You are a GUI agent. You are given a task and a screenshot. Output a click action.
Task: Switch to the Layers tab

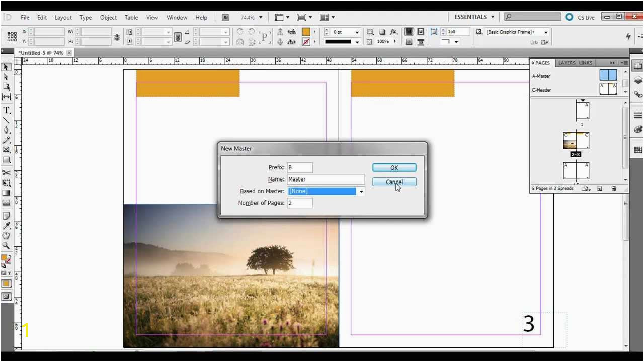point(567,63)
